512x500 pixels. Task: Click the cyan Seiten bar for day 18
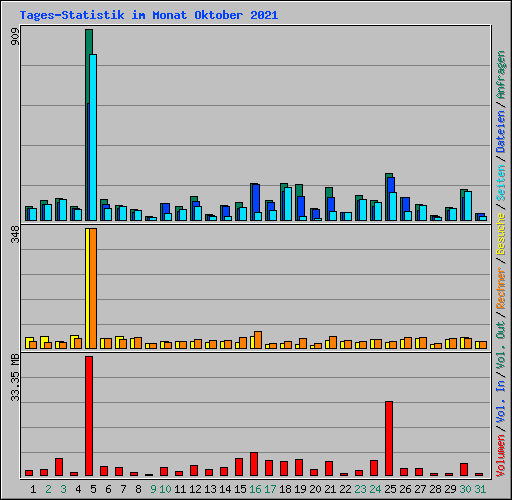coord(288,204)
